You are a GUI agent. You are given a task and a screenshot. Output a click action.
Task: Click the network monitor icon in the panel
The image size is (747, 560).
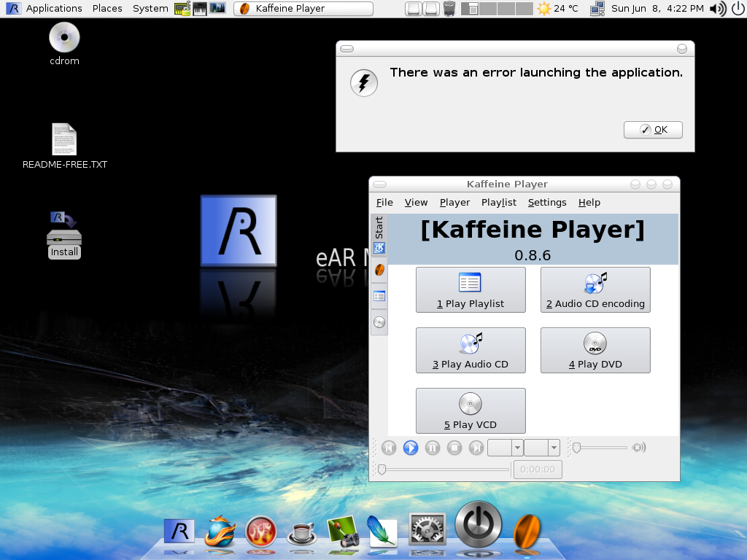(597, 9)
